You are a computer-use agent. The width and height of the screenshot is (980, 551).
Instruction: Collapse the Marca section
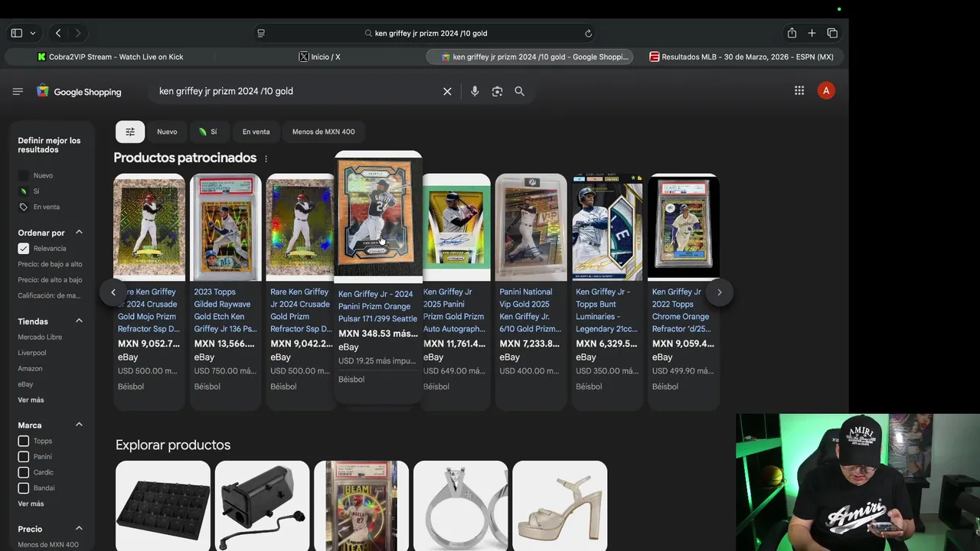click(79, 425)
